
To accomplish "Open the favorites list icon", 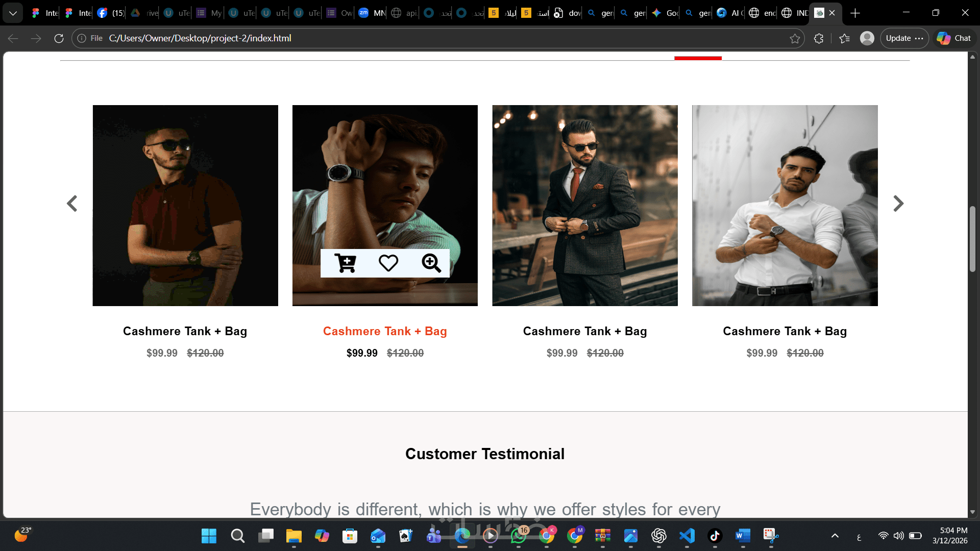I will [844, 38].
